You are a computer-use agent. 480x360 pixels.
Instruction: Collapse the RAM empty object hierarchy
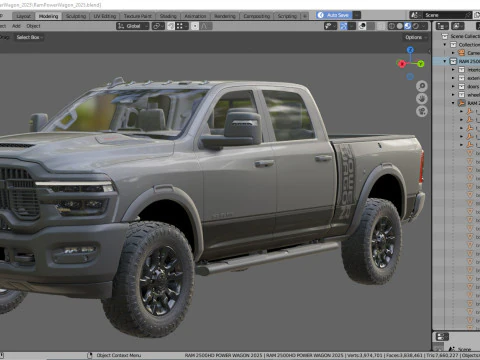(453, 103)
